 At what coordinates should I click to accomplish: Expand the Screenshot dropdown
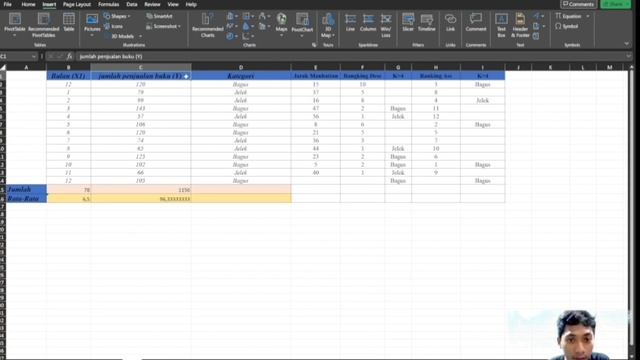(179, 26)
